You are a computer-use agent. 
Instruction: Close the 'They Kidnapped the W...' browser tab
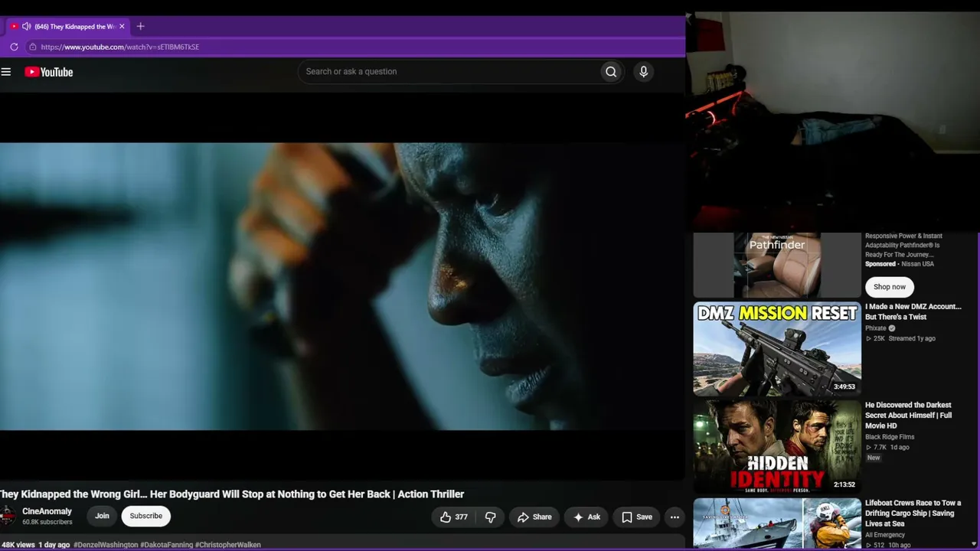[x=122, y=27]
